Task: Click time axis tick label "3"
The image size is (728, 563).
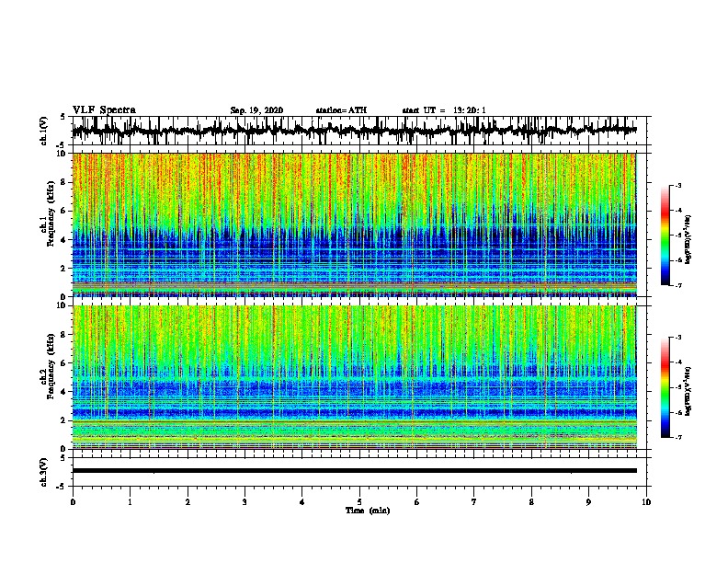Action: (245, 502)
